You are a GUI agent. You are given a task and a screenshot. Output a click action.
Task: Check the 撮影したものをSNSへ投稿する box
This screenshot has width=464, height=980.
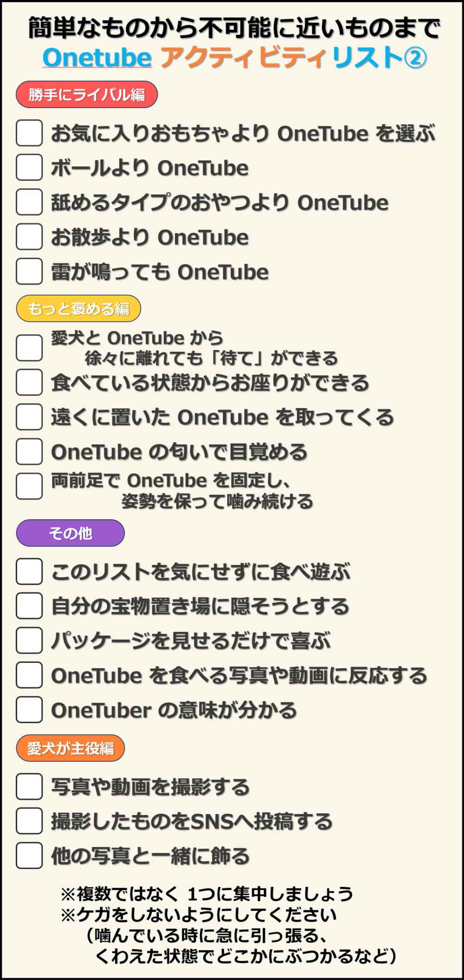[29, 821]
